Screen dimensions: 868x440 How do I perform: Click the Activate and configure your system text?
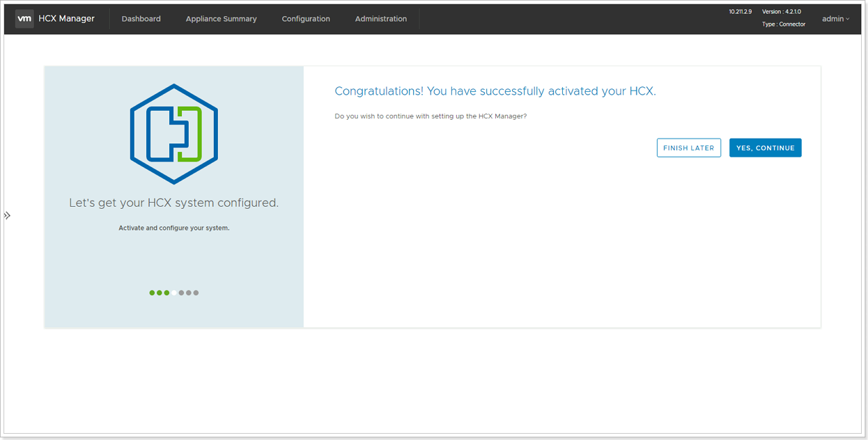click(x=173, y=228)
